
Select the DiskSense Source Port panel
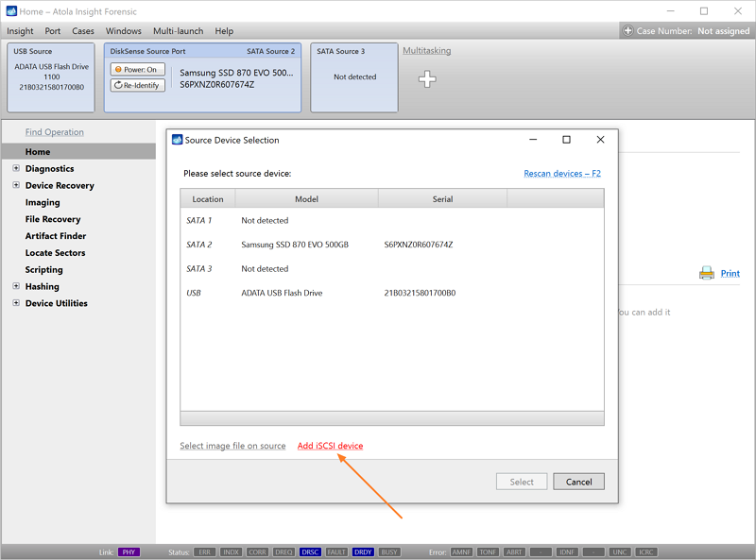tap(202, 77)
